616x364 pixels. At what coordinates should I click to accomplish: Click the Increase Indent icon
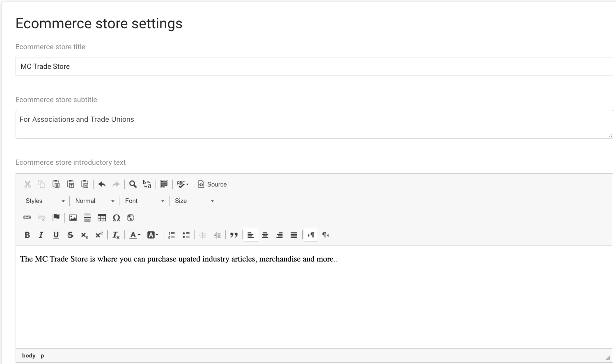click(x=217, y=235)
